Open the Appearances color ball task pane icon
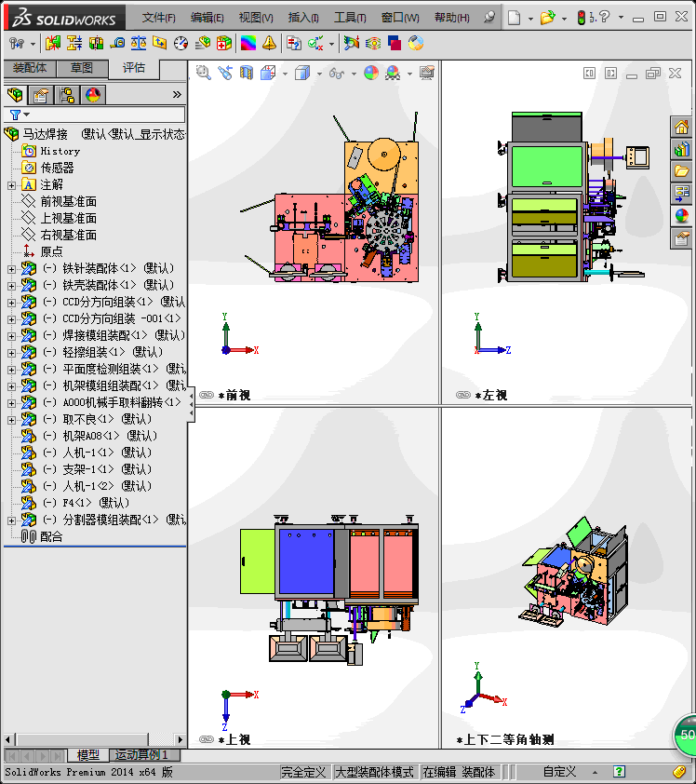Screen dimensions: 696x784 pyautogui.click(x=681, y=215)
